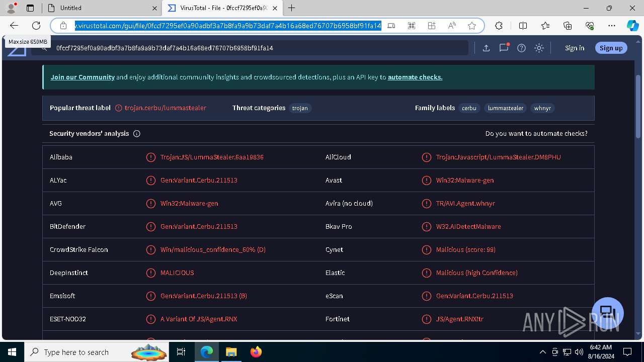644x362 pixels.
Task: Click the Sign up button
Action: [x=611, y=48]
